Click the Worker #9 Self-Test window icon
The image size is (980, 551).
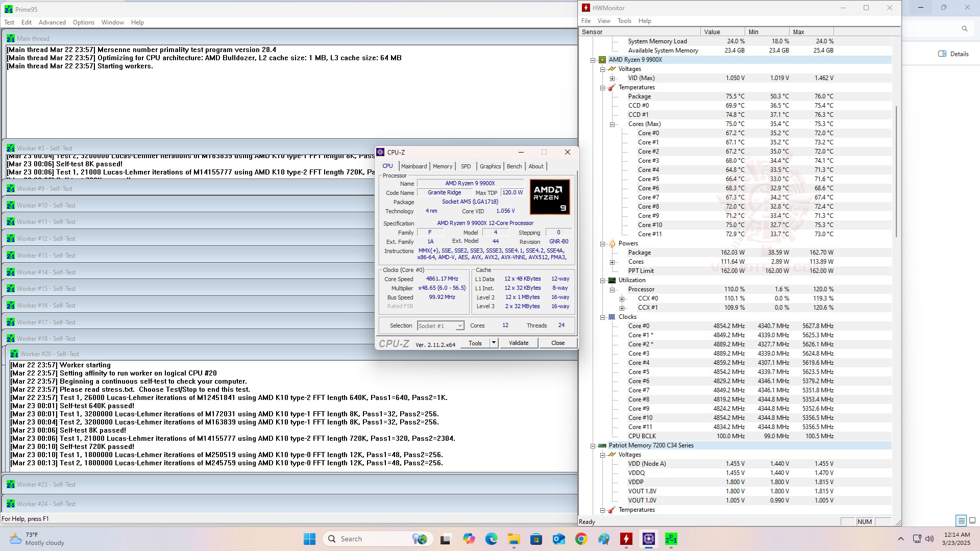(11, 189)
